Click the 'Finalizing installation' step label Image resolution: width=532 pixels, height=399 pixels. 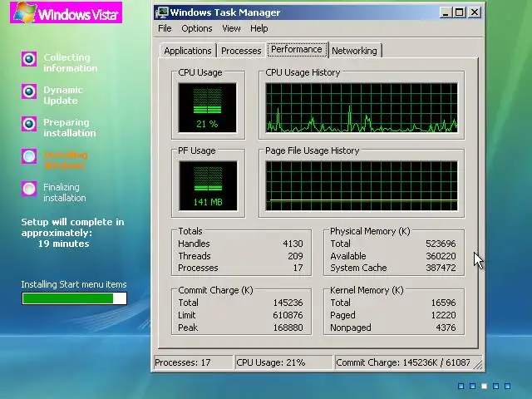tap(65, 192)
